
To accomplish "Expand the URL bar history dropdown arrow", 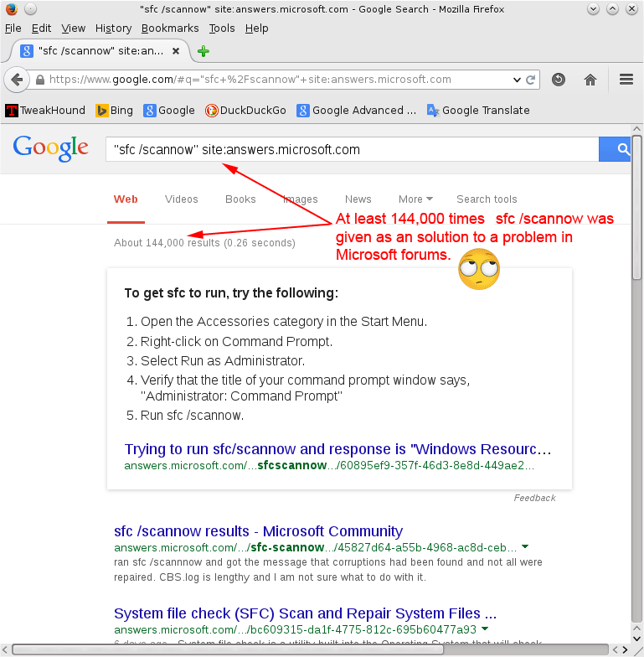I will [517, 80].
